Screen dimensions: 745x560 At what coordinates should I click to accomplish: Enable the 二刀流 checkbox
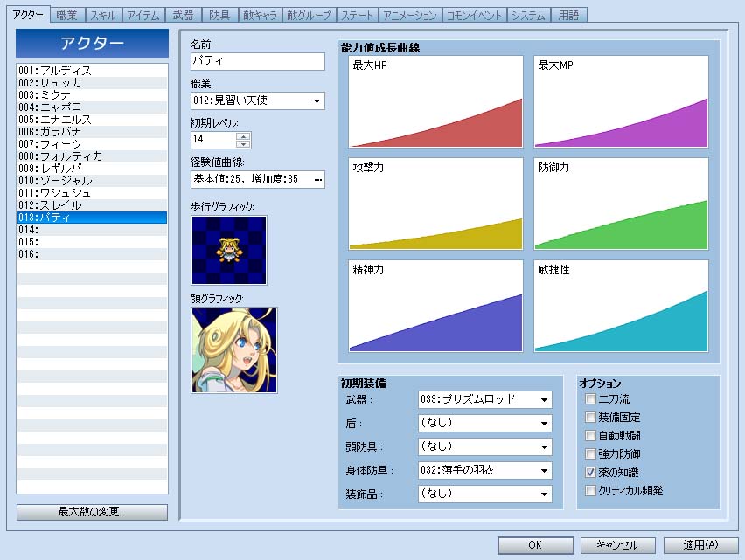(x=591, y=399)
